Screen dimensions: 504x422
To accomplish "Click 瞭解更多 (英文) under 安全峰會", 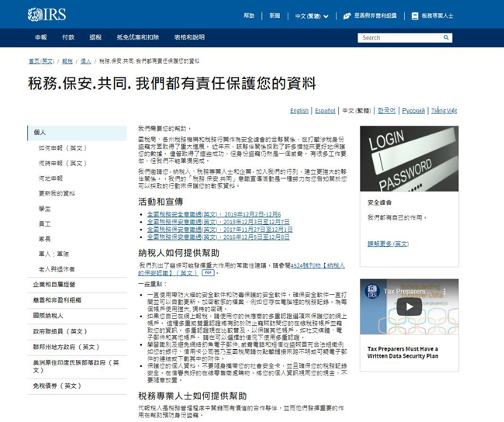I will pyautogui.click(x=388, y=244).
